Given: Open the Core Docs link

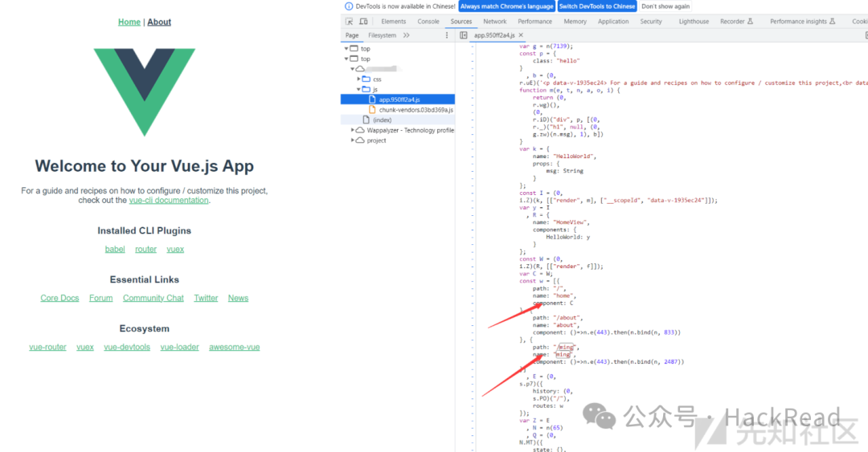Looking at the screenshot, I should 59,298.
